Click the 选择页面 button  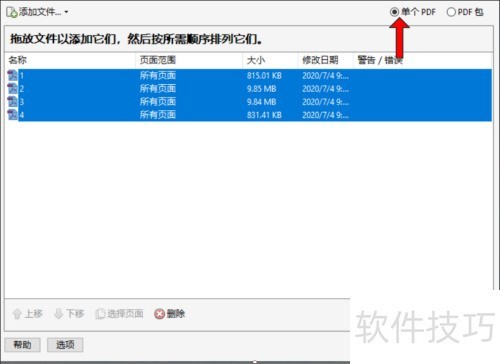119,314
